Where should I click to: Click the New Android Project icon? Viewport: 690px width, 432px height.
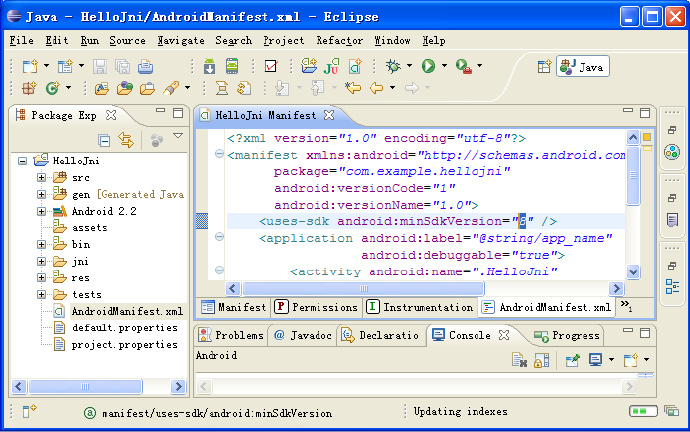pos(309,66)
